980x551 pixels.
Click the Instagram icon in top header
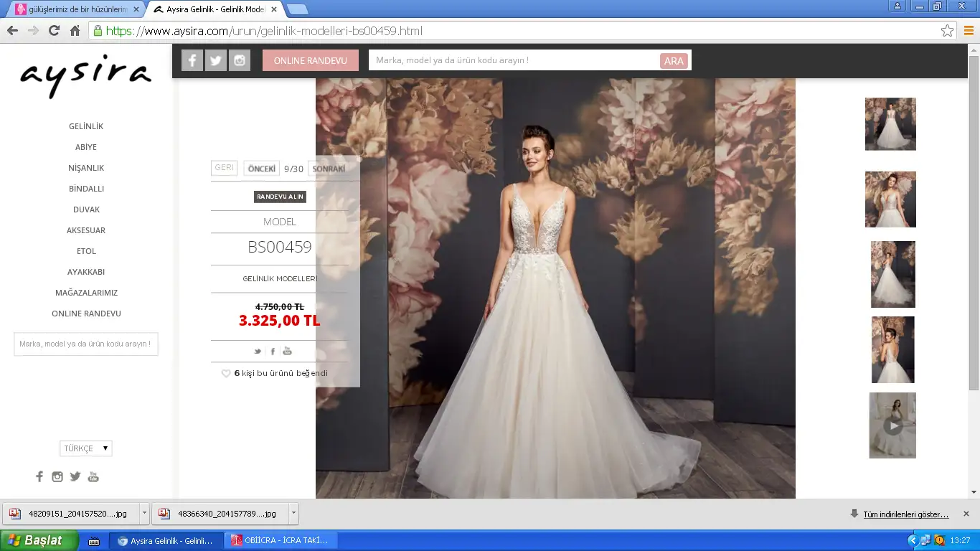240,60
